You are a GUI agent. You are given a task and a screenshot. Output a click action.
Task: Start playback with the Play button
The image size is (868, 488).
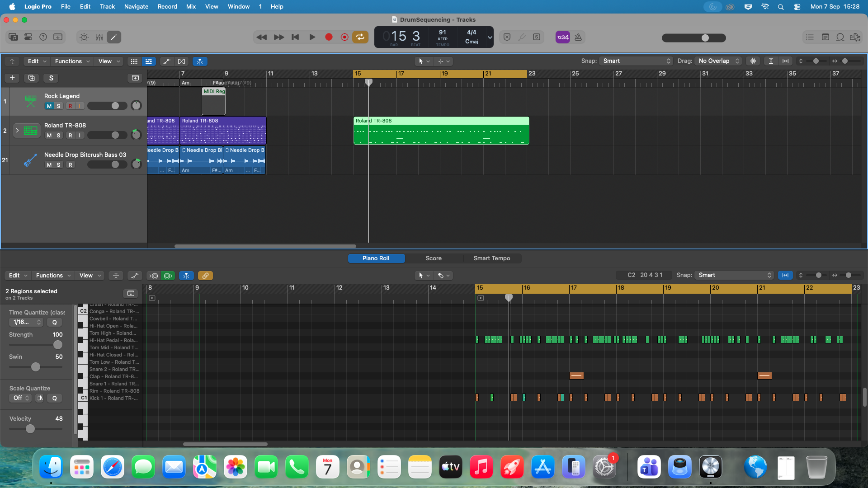(312, 37)
